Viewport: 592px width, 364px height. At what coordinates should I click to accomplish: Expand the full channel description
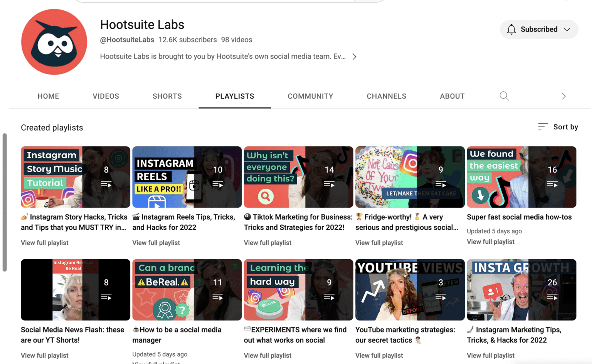coord(354,56)
